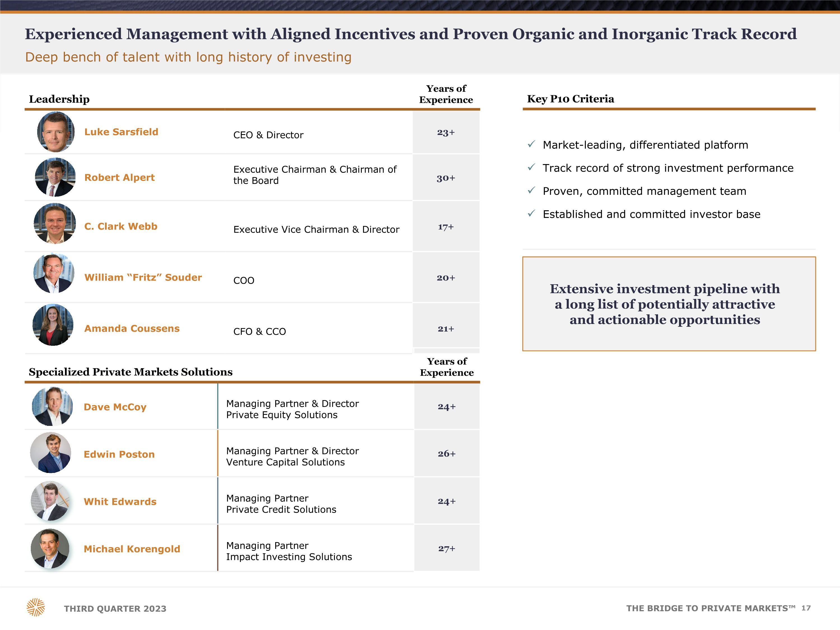840x630 pixels.
Task: Click the name C. Clark Webb
Action: 121,226
